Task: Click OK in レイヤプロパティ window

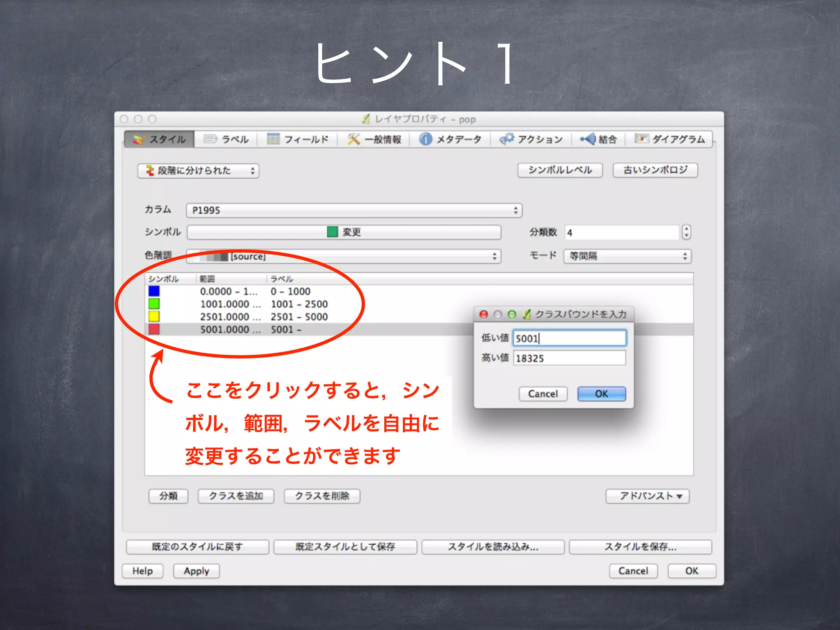Action: (x=692, y=571)
